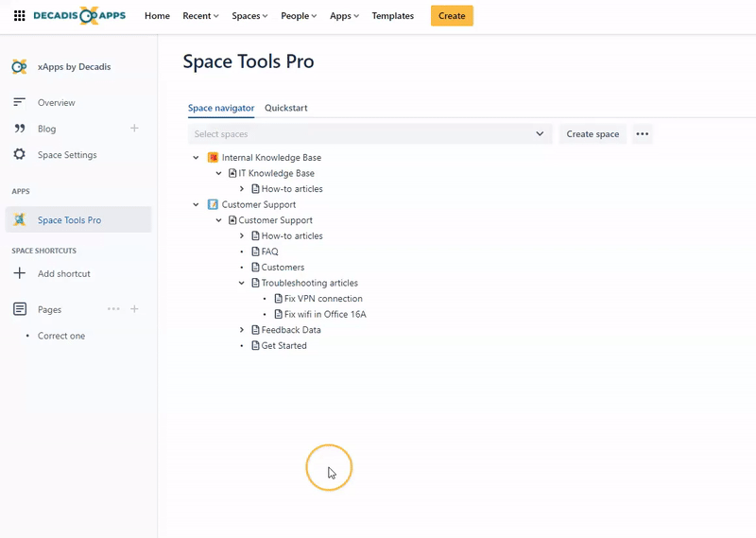Screen dimensions: 756x538
Task: Open the Pages more options ellipsis
Action: coord(113,309)
